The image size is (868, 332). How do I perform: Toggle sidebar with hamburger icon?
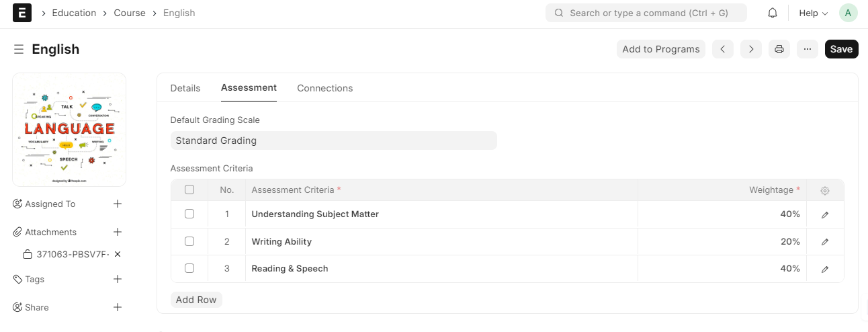click(x=19, y=49)
